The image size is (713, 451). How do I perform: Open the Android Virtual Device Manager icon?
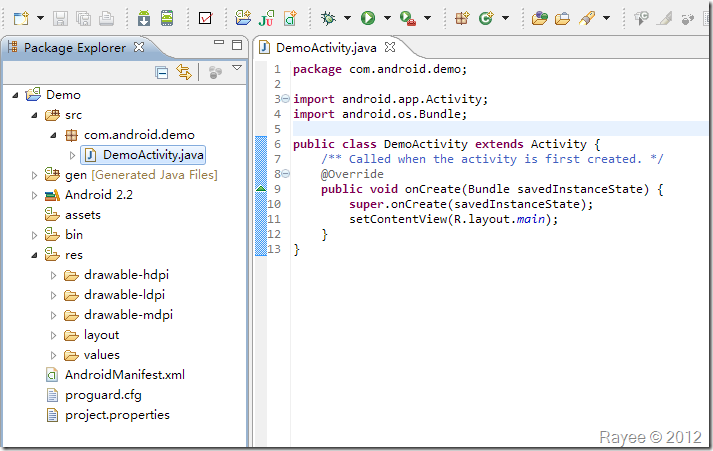pos(167,18)
